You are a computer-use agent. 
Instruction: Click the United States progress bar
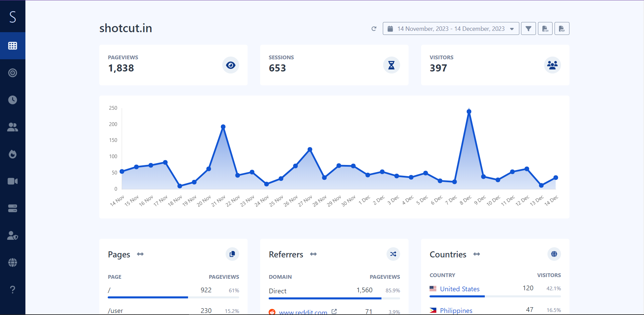(495, 296)
